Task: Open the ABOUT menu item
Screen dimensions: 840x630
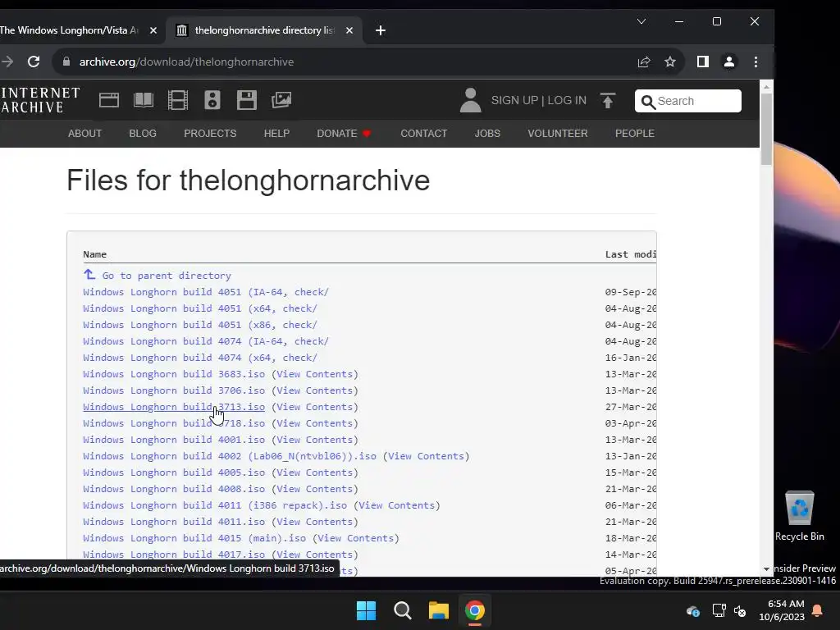Action: (84, 134)
